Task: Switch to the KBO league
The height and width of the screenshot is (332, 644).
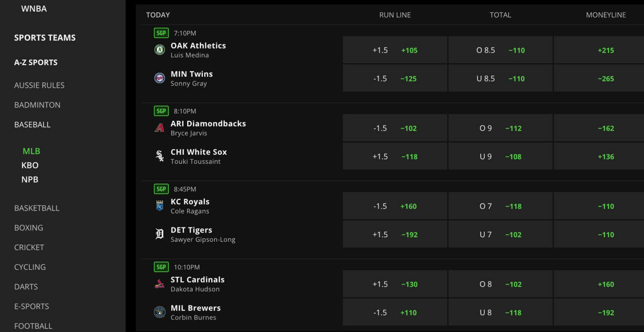Action: pyautogui.click(x=30, y=165)
